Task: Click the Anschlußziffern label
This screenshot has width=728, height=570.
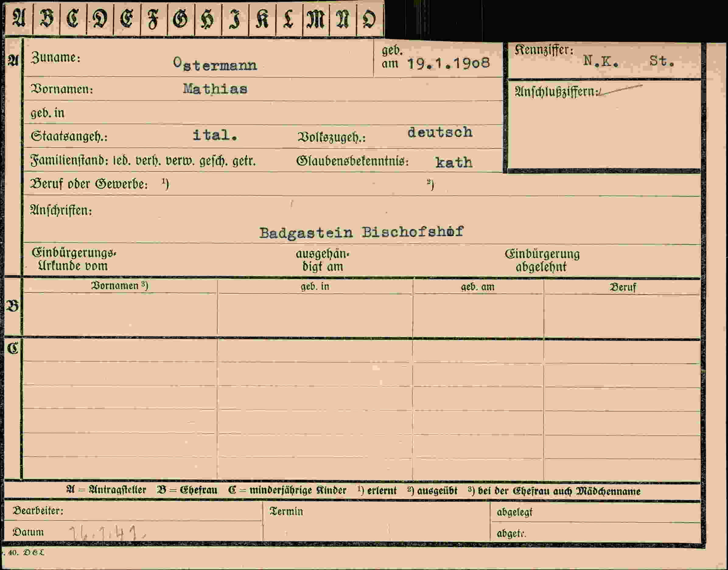Action: [556, 92]
